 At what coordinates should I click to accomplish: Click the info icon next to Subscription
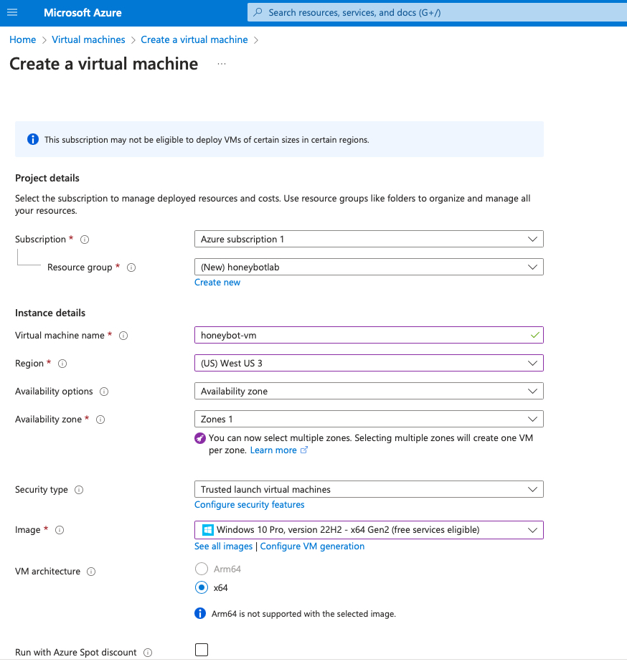click(85, 240)
